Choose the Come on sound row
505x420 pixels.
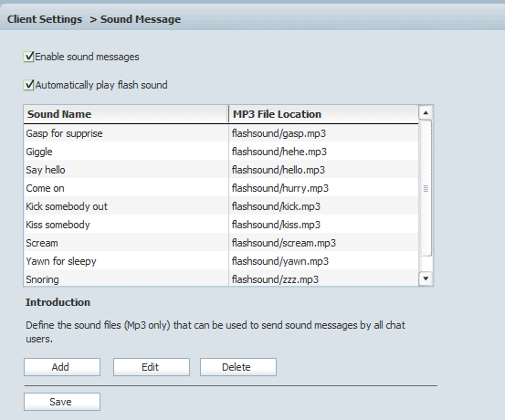(x=221, y=188)
